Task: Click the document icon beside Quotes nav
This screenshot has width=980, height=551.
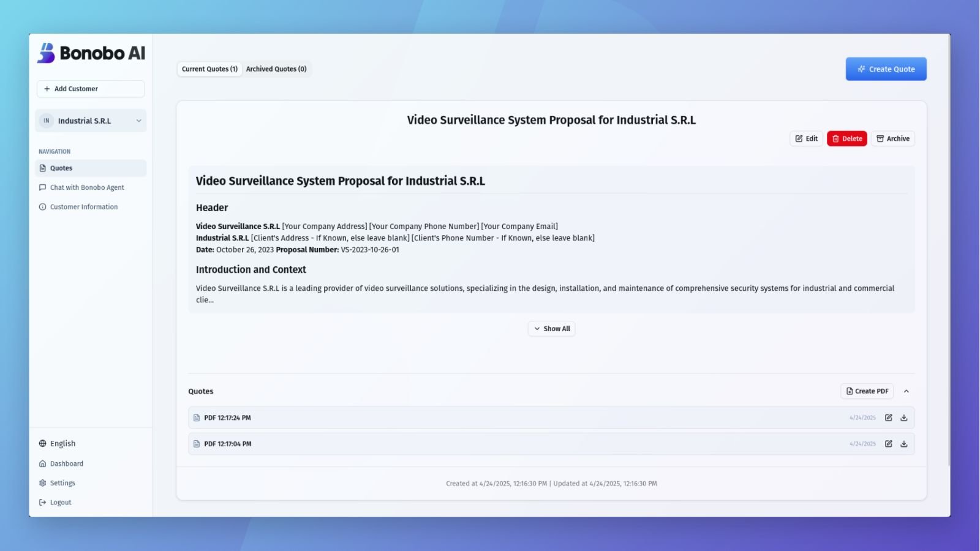Action: 42,168
